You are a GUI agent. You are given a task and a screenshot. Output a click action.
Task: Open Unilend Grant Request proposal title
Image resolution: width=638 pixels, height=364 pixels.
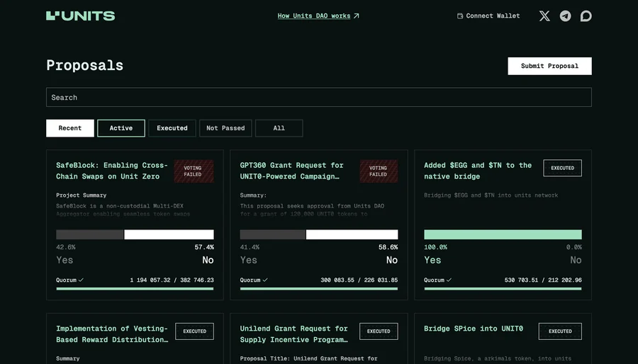click(293, 334)
